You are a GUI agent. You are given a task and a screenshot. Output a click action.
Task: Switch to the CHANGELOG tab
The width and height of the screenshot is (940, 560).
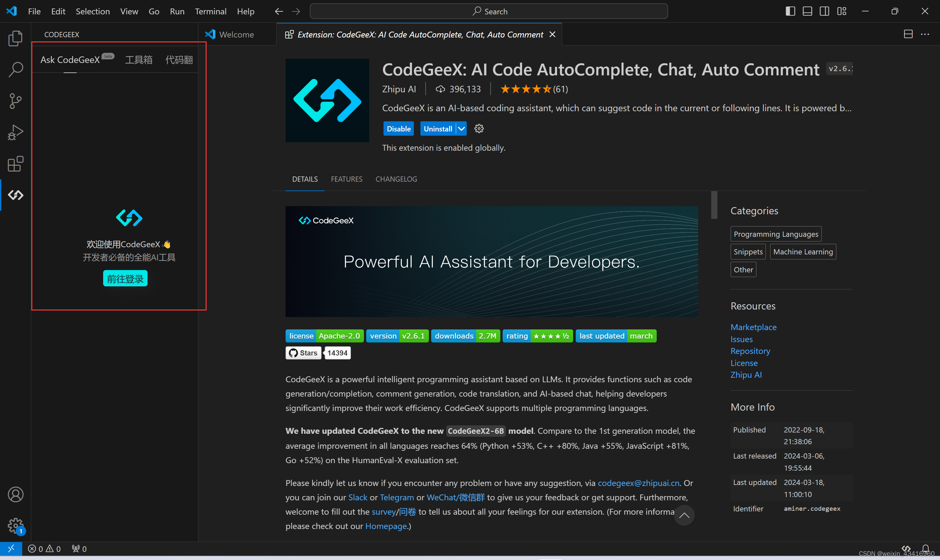pos(396,179)
